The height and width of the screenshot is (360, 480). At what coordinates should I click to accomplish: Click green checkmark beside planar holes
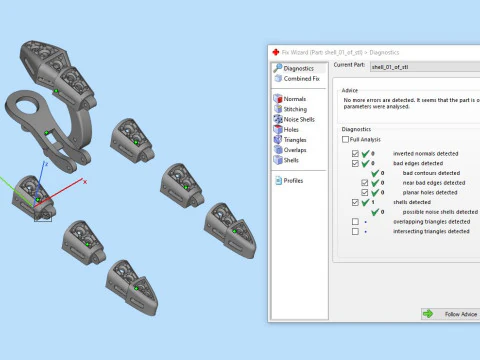tap(375, 192)
